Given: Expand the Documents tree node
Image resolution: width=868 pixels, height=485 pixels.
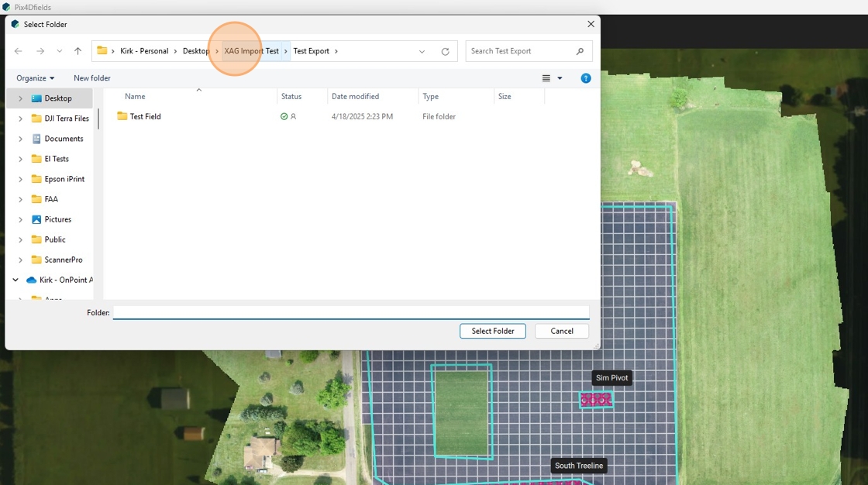Looking at the screenshot, I should tap(20, 139).
